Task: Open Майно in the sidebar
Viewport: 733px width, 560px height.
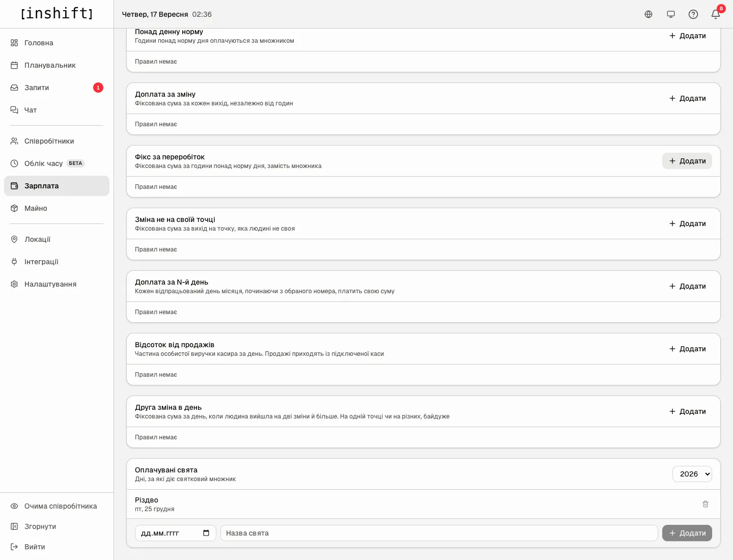Action: 57,208
